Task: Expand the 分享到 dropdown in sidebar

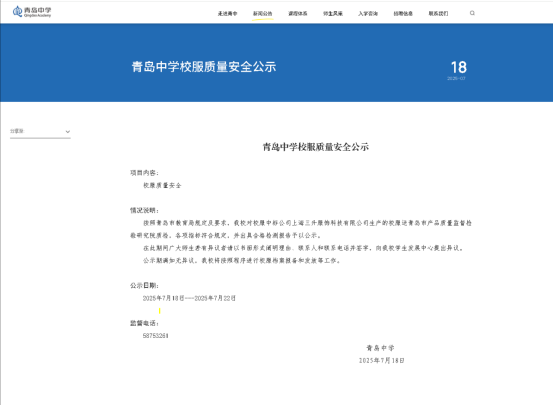Action: click(40, 131)
